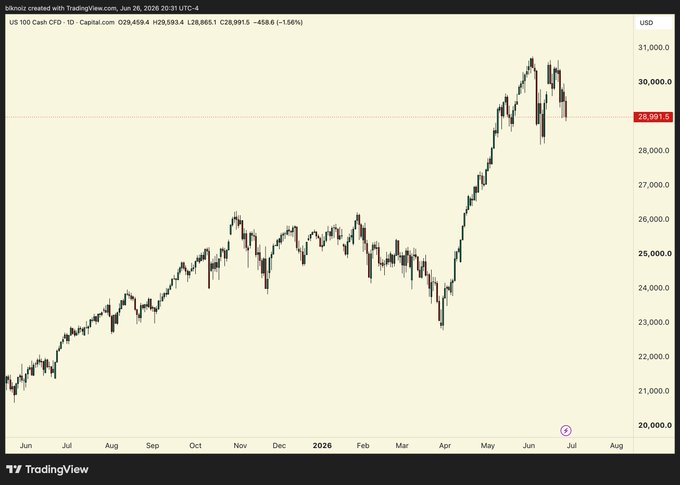
Task: Click the high value H29,593.4
Action: click(168, 22)
